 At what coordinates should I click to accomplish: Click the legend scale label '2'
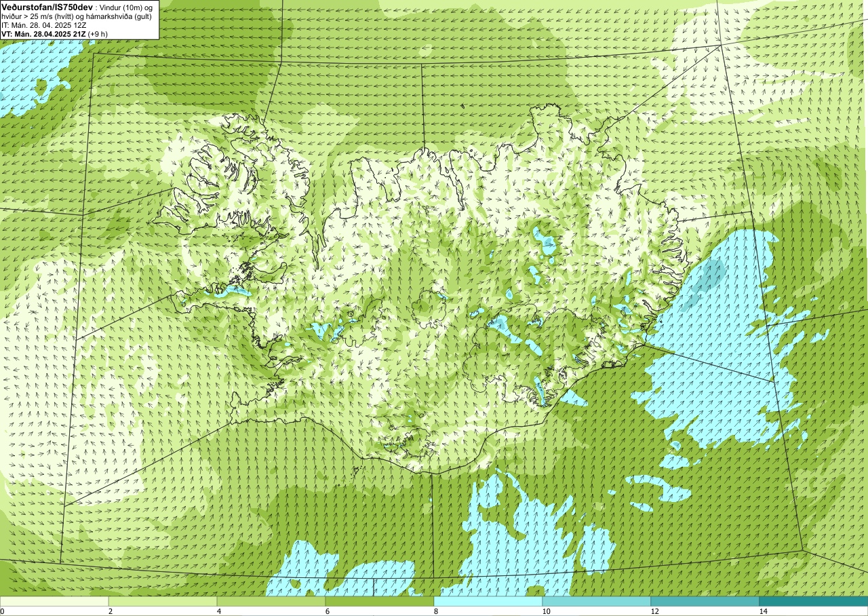[111, 611]
